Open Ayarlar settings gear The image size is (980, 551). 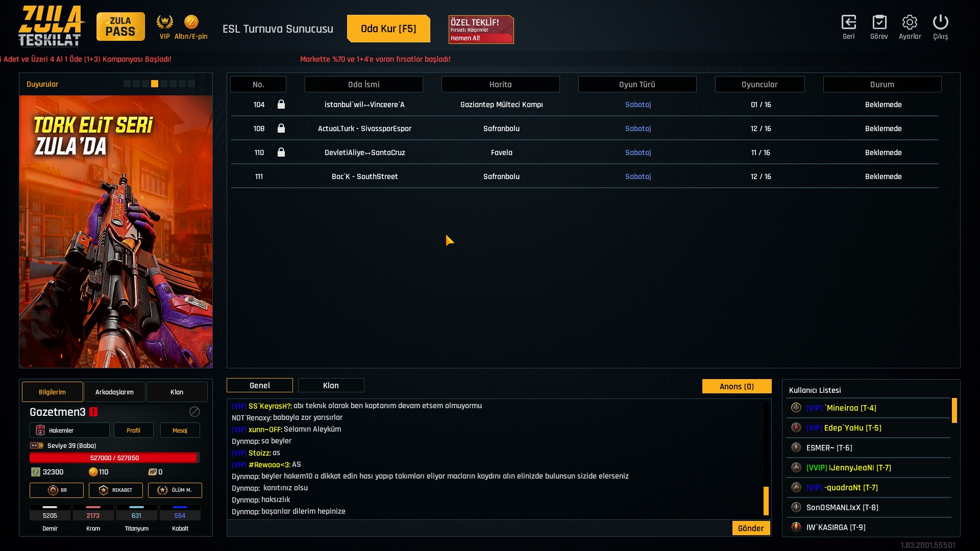910,22
